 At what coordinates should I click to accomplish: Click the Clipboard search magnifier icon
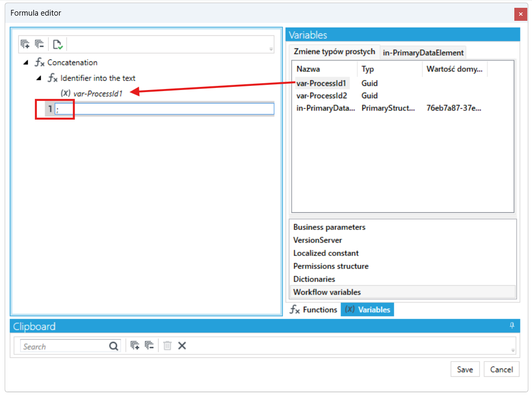point(114,346)
